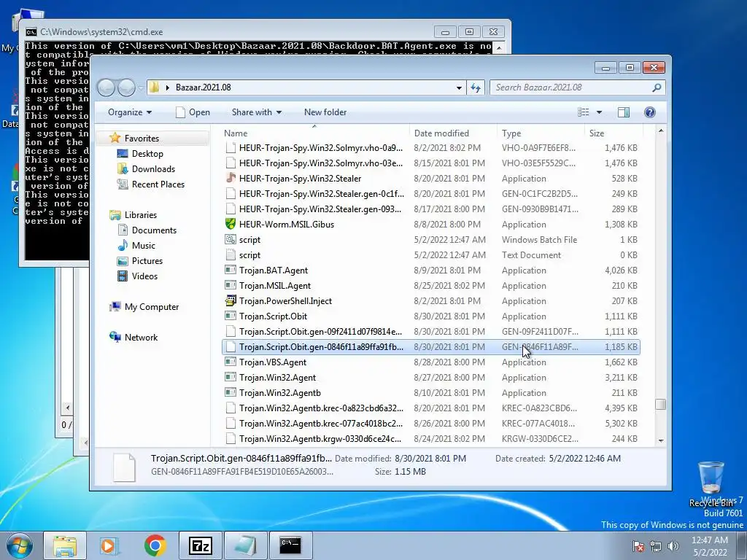Click the file list scrollbar thumb

pyautogui.click(x=660, y=404)
